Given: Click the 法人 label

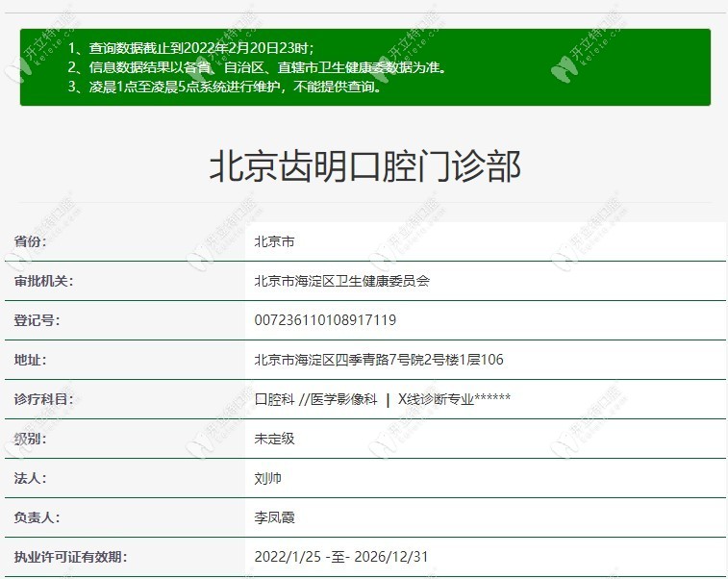Looking at the screenshot, I should (30, 478).
